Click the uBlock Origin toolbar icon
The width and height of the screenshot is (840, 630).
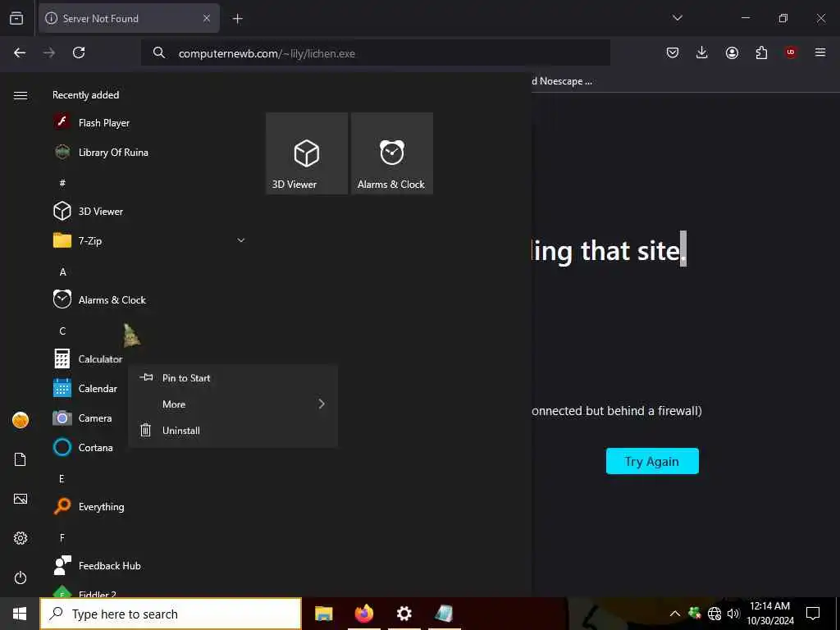click(791, 52)
